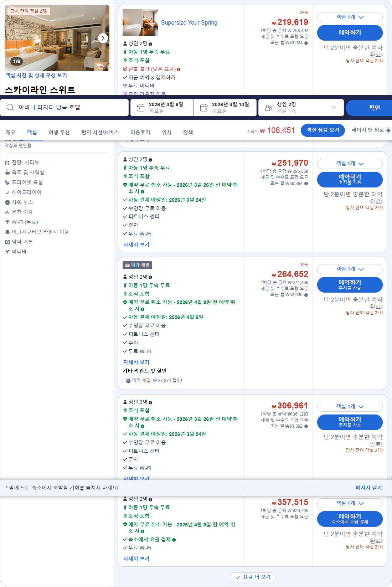This screenshot has width=392, height=587.
Task: Click the 무료 미니바 diamond icon
Action: [125, 86]
